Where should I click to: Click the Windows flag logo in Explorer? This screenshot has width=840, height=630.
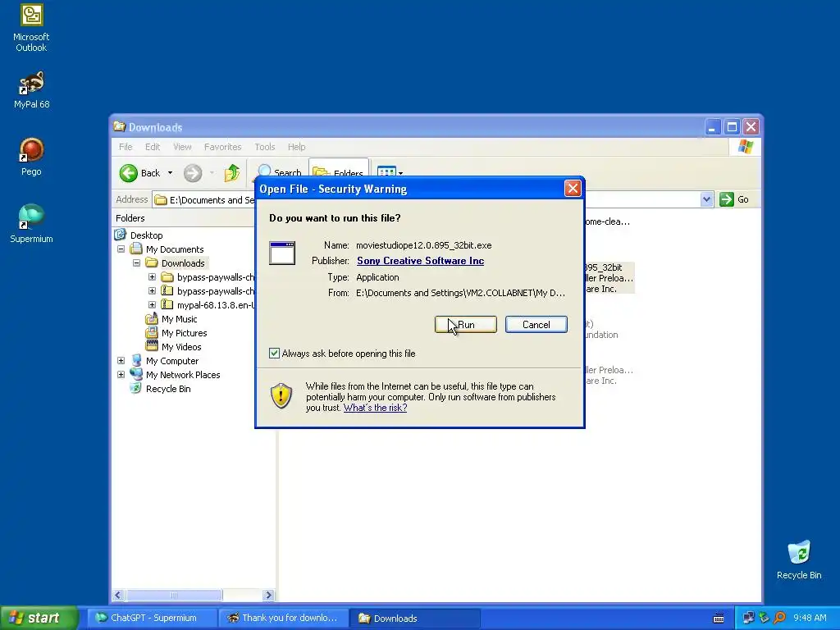pyautogui.click(x=745, y=147)
